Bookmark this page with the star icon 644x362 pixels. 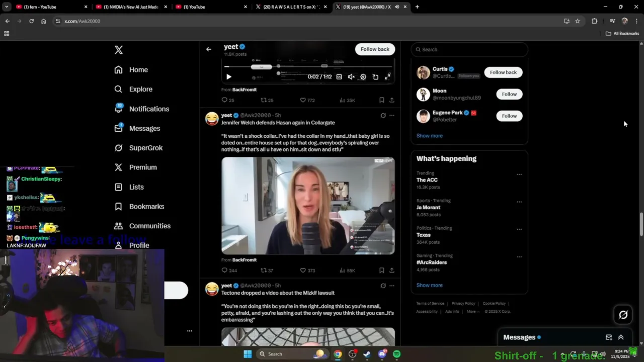tap(578, 21)
